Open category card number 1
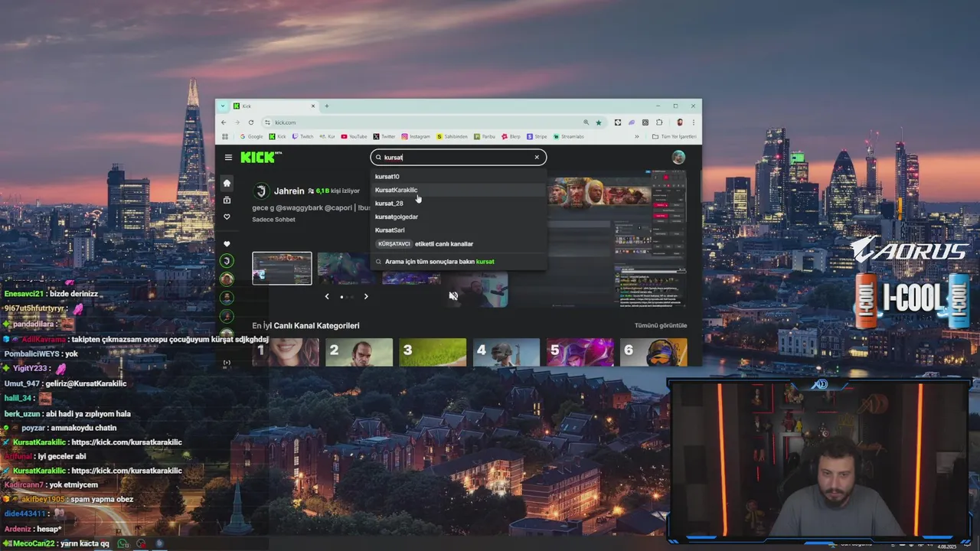 [286, 352]
